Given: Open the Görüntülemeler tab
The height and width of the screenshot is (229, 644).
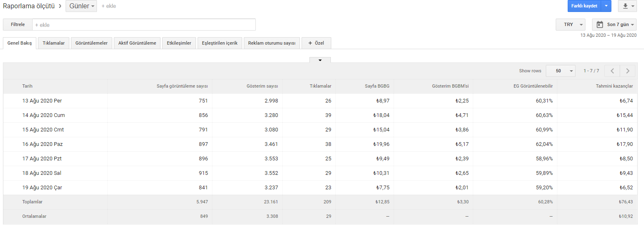Looking at the screenshot, I should [x=92, y=43].
